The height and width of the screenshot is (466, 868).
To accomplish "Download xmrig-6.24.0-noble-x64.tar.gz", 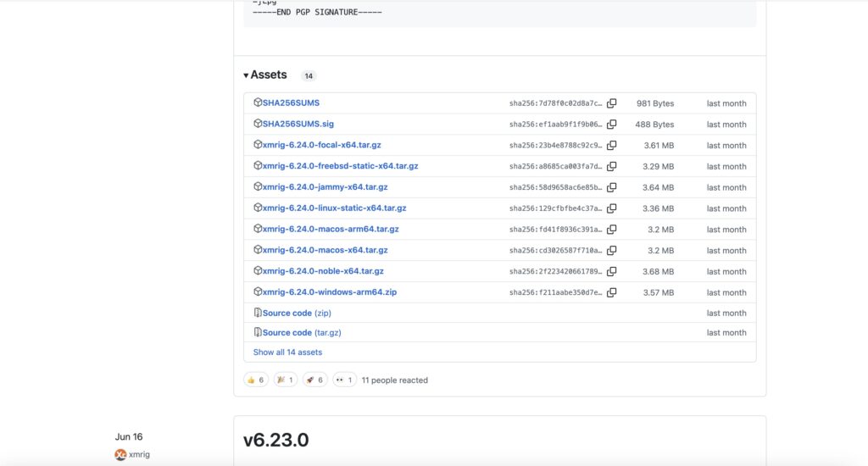I will (323, 271).
